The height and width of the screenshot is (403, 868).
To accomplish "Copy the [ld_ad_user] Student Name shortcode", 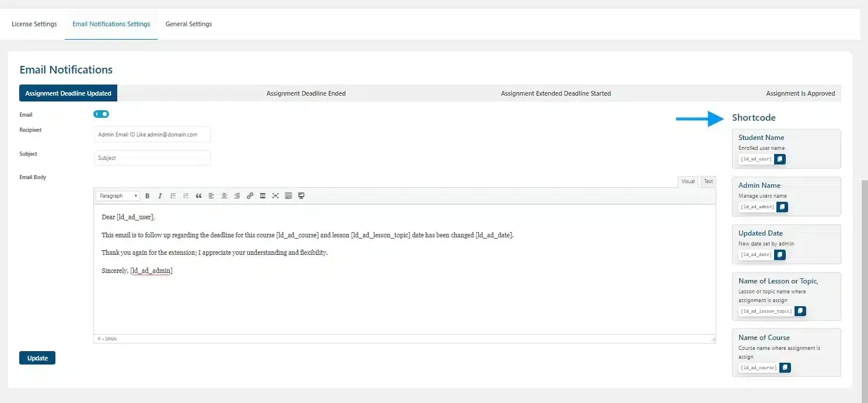I will 780,159.
